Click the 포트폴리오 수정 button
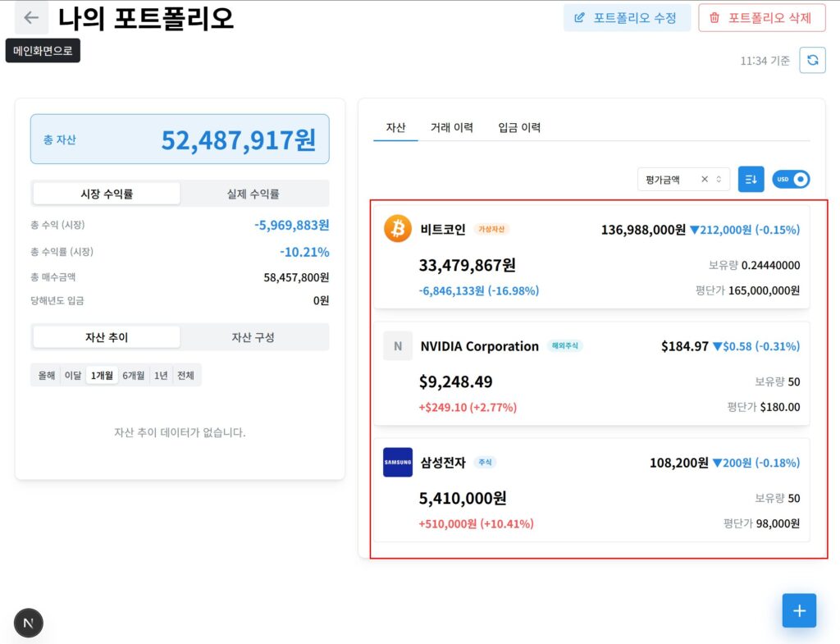The height and width of the screenshot is (644, 840). click(x=627, y=17)
